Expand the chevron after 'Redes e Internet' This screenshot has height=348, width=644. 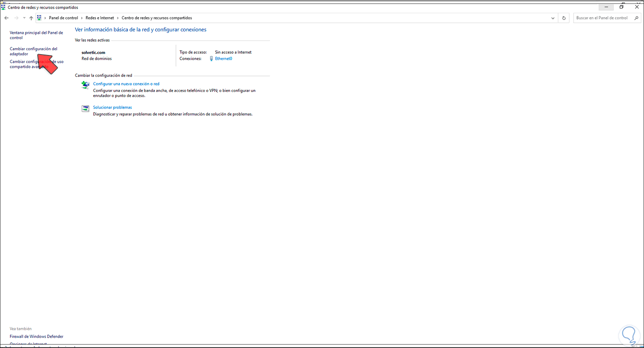coord(118,18)
